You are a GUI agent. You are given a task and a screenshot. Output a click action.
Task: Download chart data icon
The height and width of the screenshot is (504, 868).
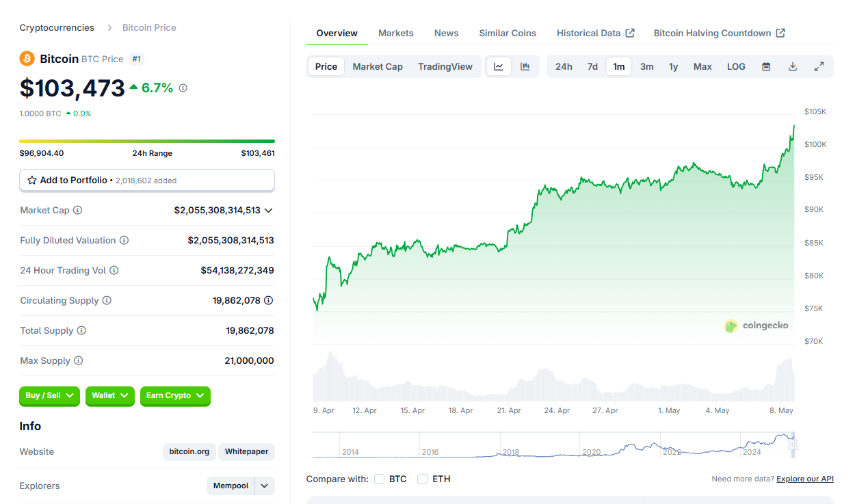[x=793, y=66]
